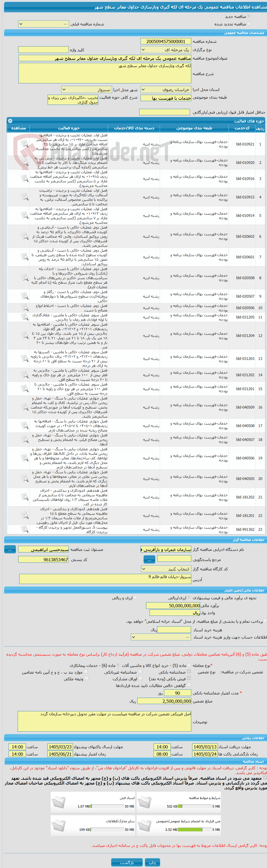Click the حوزه فعالیت column header
This screenshot has height=868, width=267.
69,128
